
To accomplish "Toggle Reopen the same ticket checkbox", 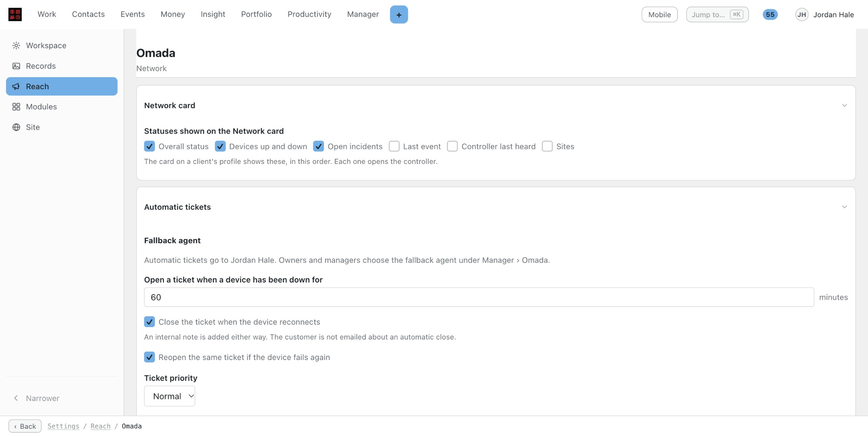I will 149,357.
